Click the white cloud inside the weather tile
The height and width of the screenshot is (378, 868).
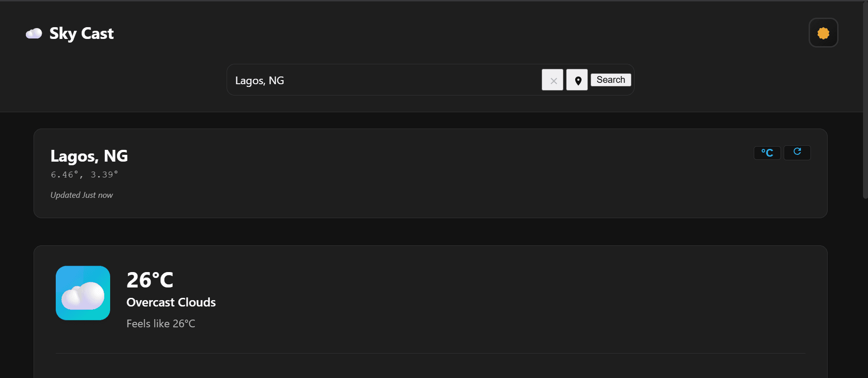click(x=83, y=296)
